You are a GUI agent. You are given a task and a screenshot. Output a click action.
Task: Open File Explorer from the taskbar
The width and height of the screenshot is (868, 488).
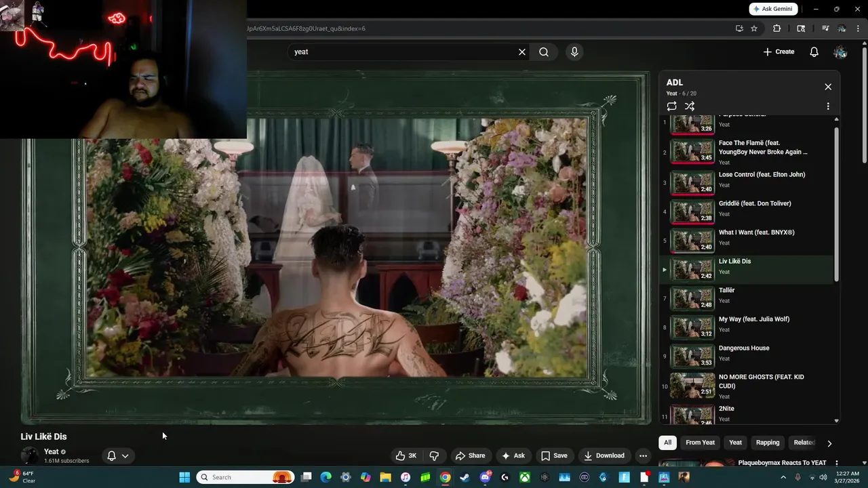pos(385,477)
